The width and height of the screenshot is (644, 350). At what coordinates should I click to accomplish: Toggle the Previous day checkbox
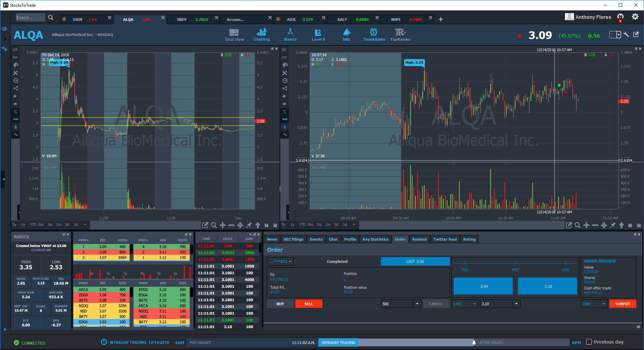(x=589, y=342)
